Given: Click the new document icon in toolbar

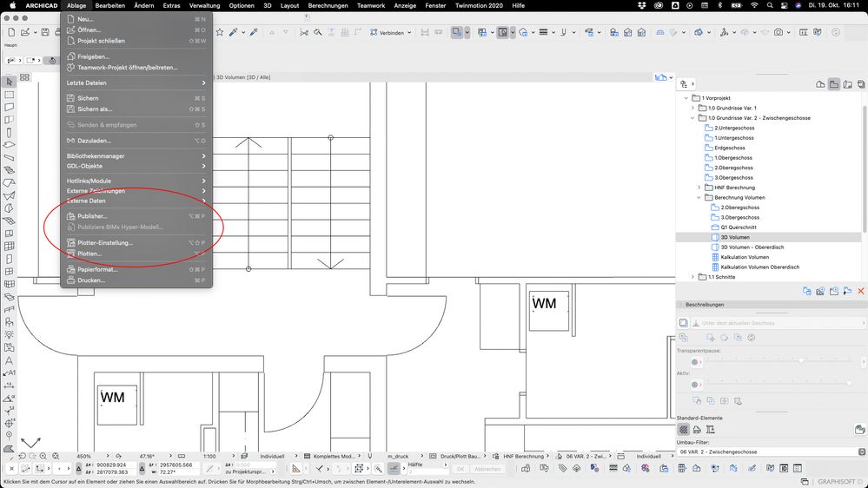Looking at the screenshot, I should tap(11, 33).
